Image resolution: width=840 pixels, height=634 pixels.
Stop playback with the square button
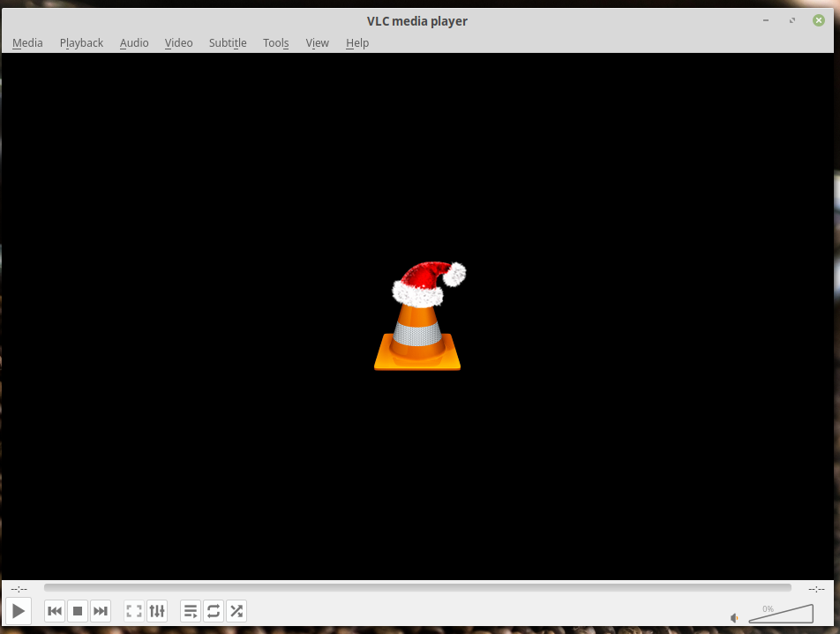pyautogui.click(x=77, y=611)
